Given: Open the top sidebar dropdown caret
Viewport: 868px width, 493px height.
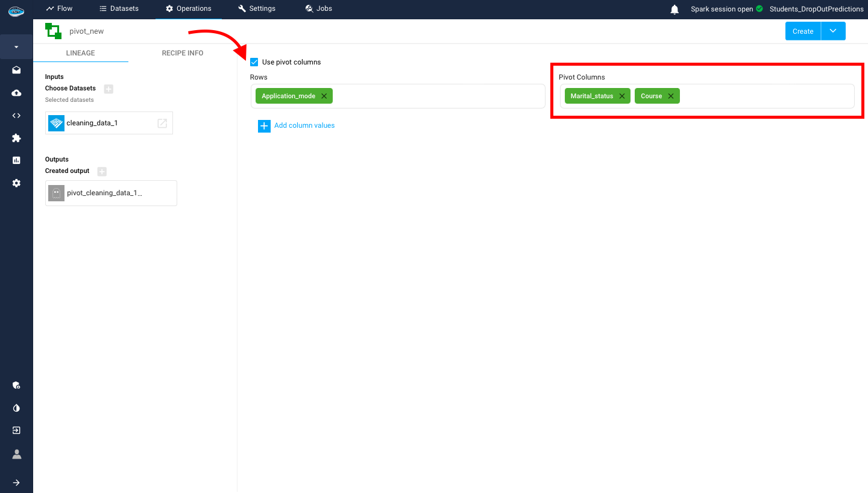Looking at the screenshot, I should point(16,47).
